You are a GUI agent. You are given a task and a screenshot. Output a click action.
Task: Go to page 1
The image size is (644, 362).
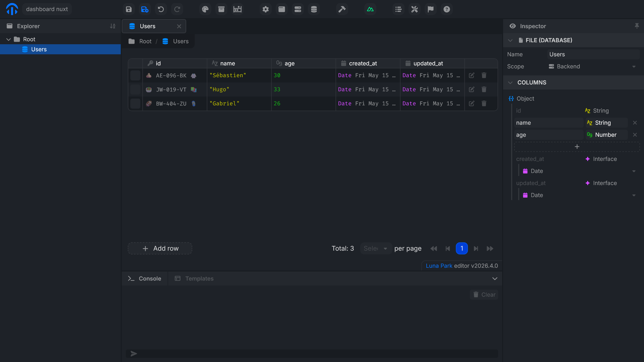tap(462, 248)
